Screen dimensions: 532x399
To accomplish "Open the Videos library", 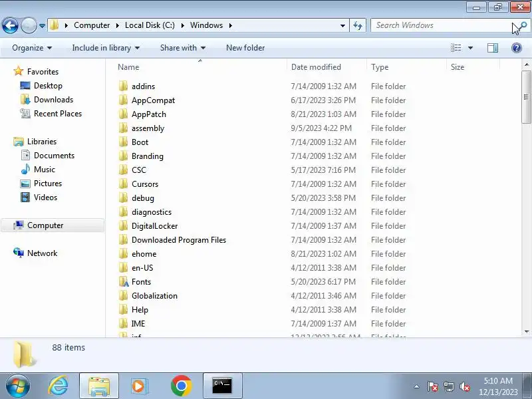I will pos(45,197).
